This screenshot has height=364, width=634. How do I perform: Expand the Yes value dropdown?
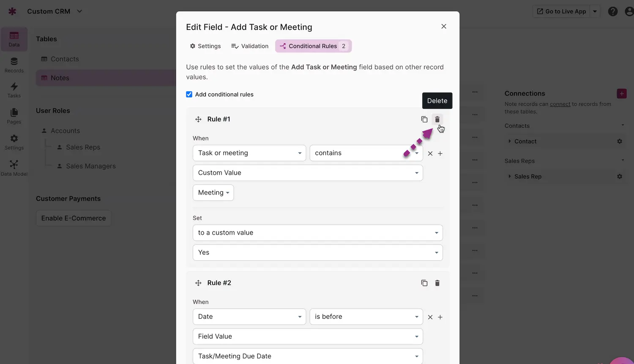click(318, 253)
